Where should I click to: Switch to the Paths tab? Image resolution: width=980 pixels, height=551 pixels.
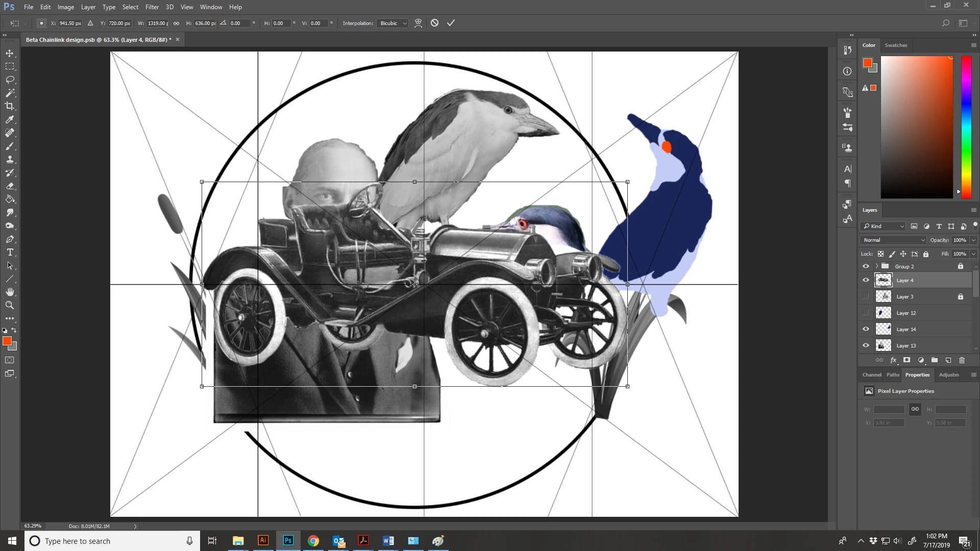(893, 374)
